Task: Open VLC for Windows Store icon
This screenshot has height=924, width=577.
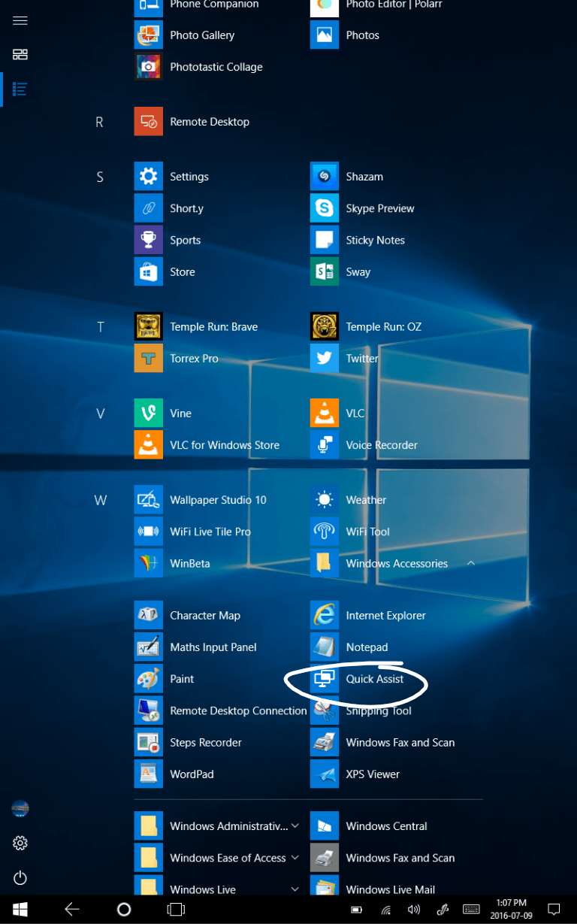Action: click(x=149, y=444)
